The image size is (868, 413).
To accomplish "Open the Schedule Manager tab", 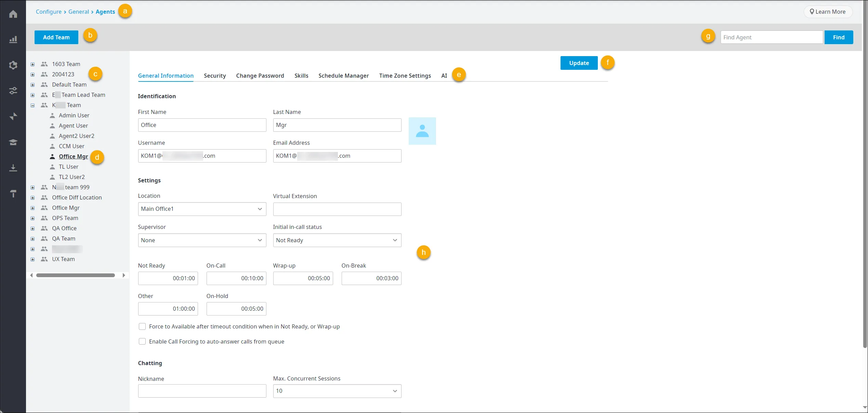I will 344,76.
